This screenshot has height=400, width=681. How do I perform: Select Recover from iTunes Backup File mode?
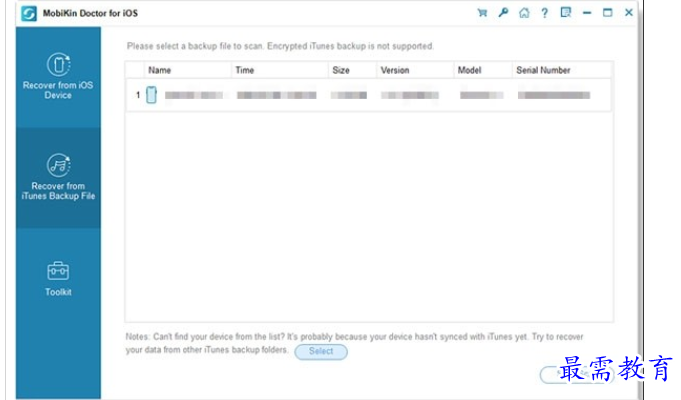(58, 177)
